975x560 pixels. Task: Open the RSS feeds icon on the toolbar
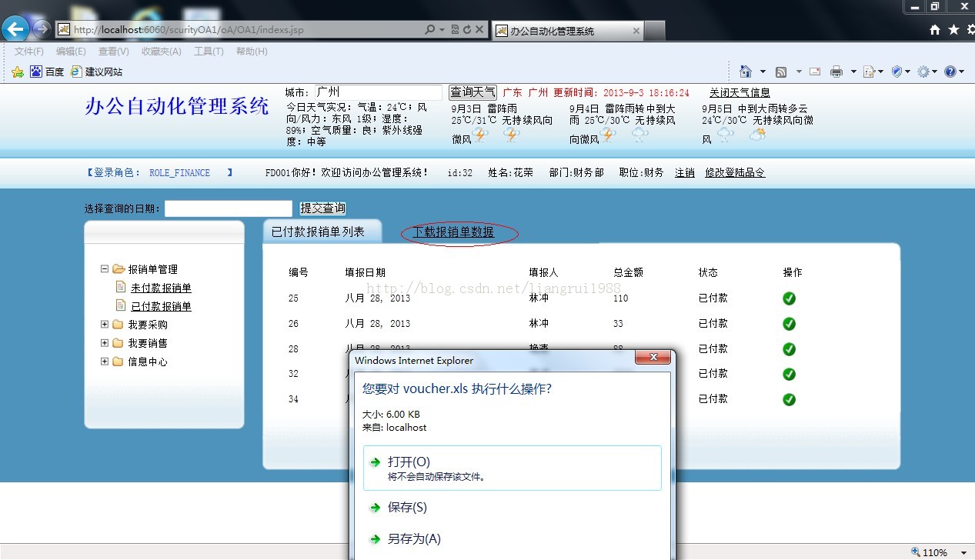[780, 70]
